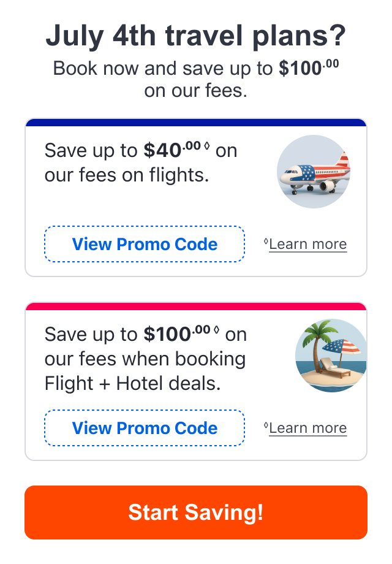View Promo Code for the flights offer
The height and width of the screenshot is (564, 392).
click(145, 244)
